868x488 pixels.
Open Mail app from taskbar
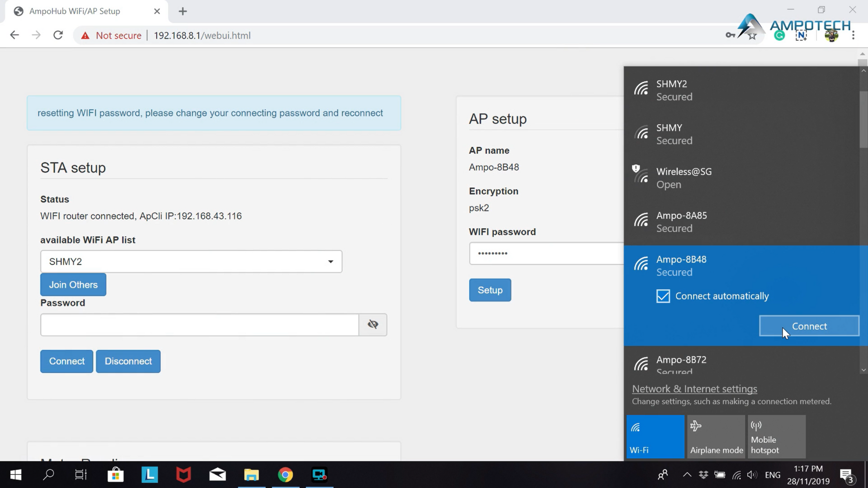pyautogui.click(x=217, y=475)
